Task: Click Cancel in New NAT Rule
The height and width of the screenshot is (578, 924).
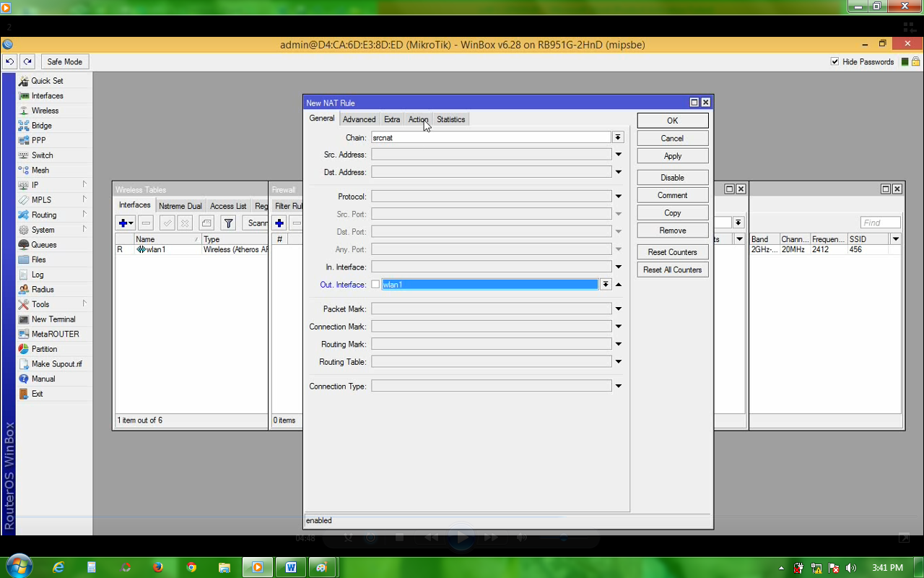Action: pos(672,138)
